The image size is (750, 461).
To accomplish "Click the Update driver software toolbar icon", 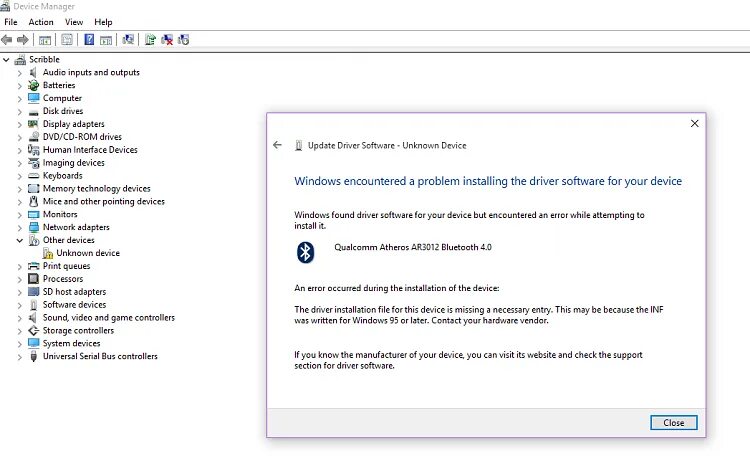I will coord(150,40).
